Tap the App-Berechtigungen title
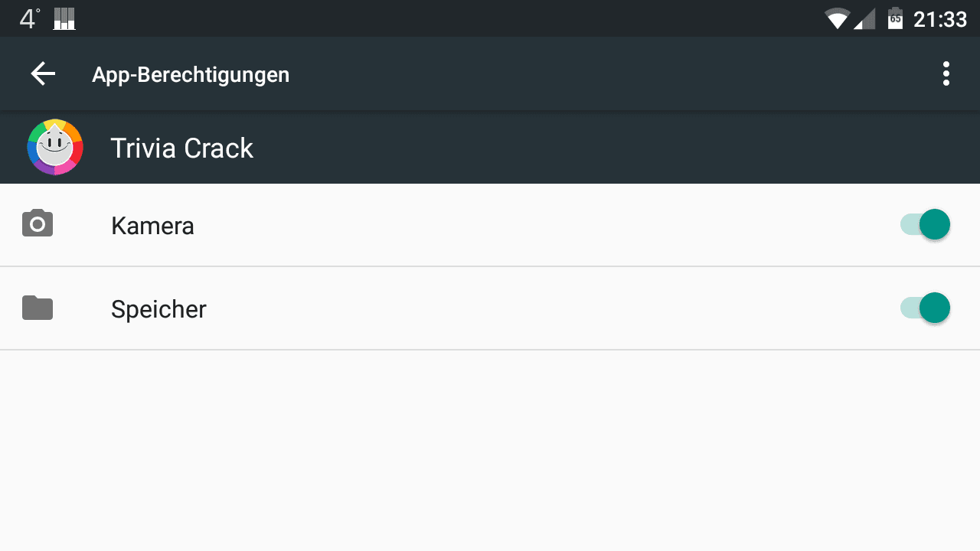 [x=191, y=75]
